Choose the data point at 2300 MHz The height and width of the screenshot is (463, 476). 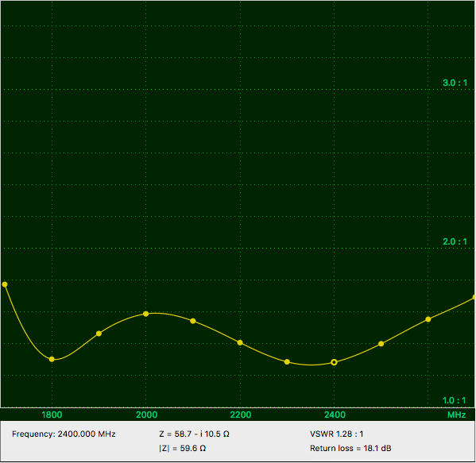pyautogui.click(x=287, y=361)
